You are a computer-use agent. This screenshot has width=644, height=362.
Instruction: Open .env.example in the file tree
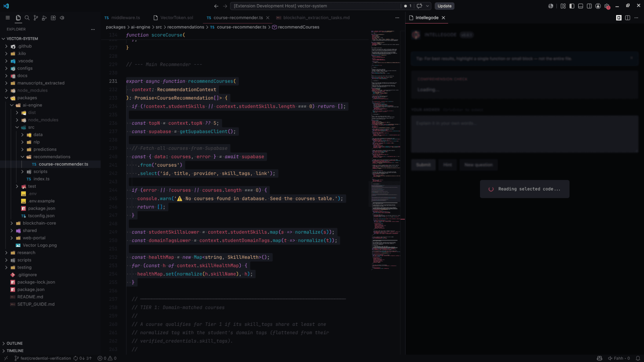41,201
